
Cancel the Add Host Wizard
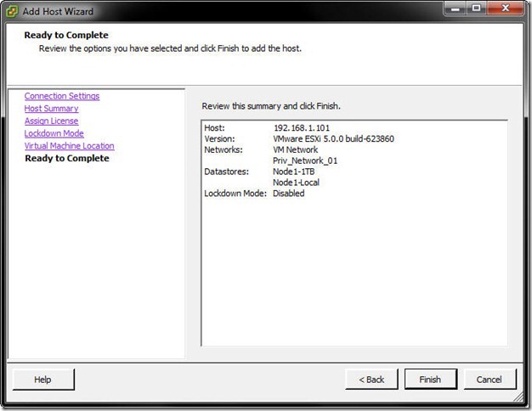(x=489, y=380)
